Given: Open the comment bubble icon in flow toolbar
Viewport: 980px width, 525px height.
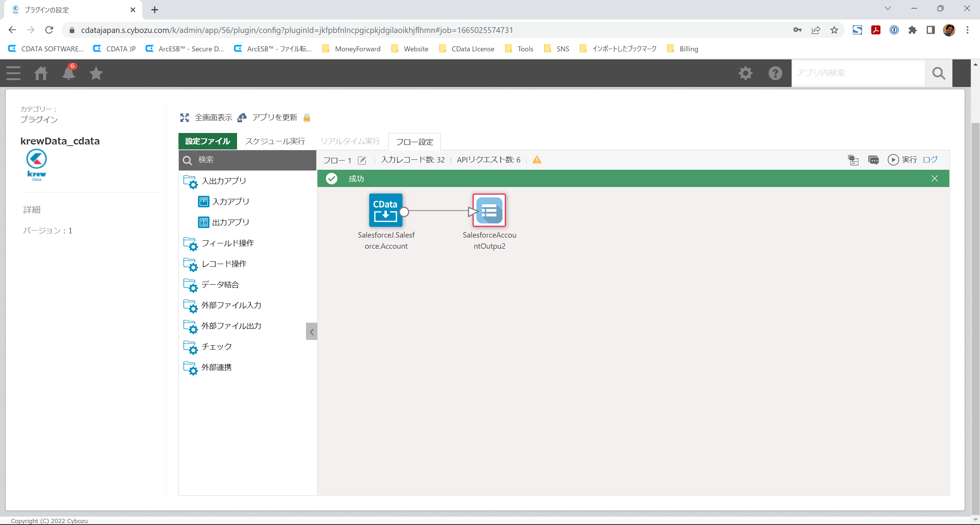Looking at the screenshot, I should tap(874, 160).
